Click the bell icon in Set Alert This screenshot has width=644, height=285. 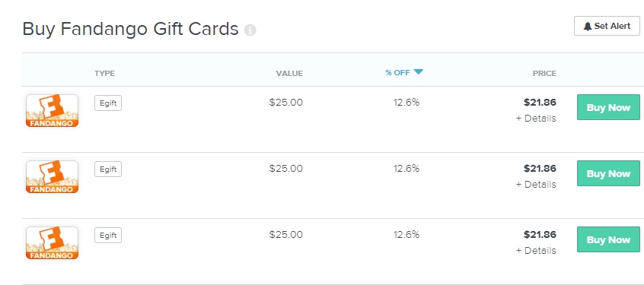(588, 27)
